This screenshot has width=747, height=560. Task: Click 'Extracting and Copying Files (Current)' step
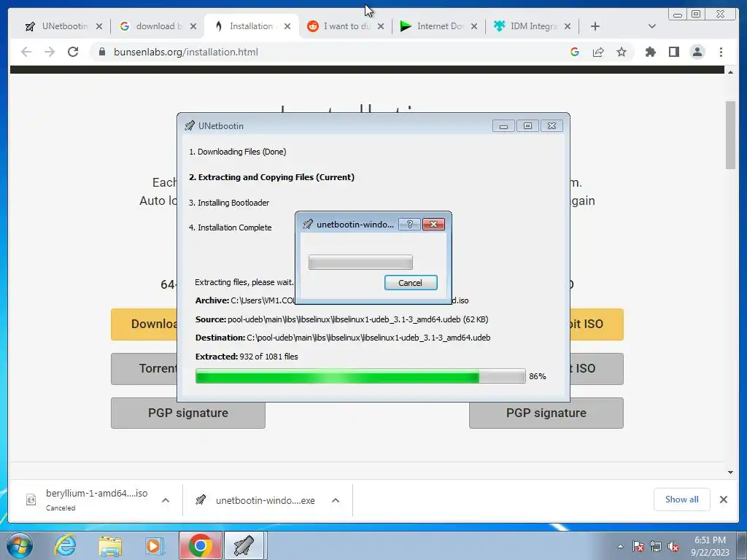[271, 177]
